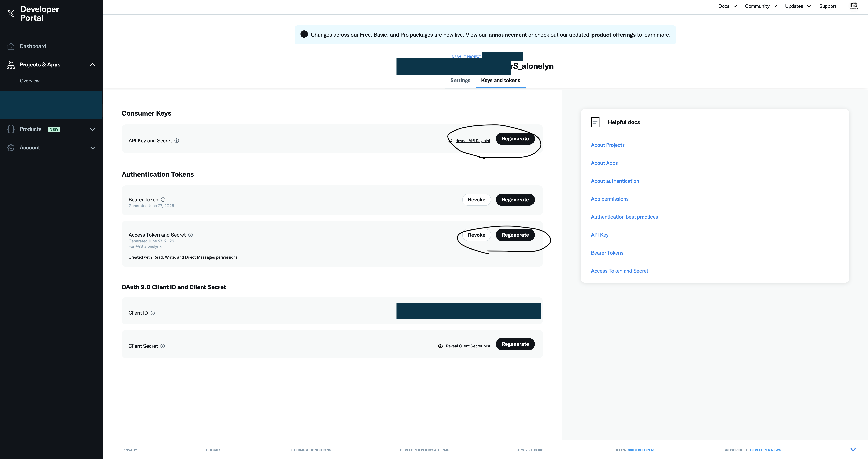Click info icon beside API Key and Secret
868x459 pixels.
coord(176,141)
